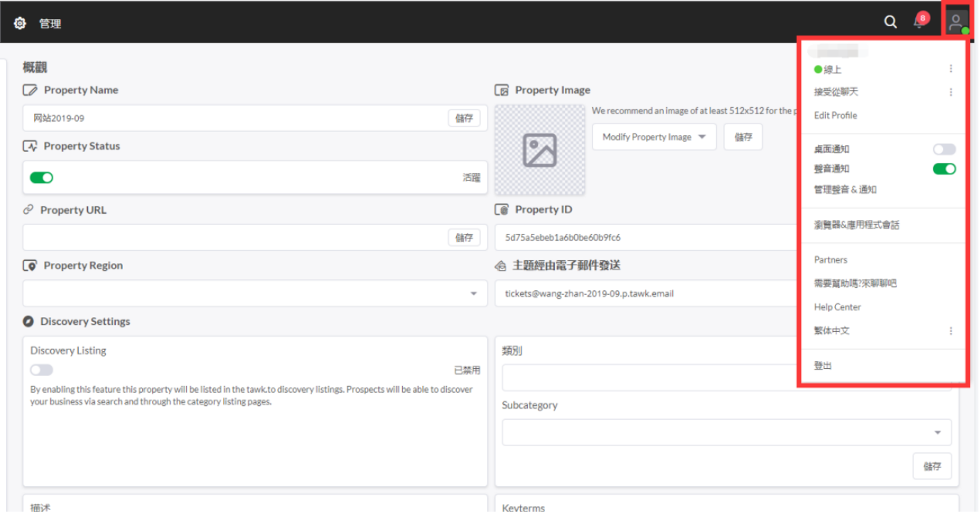Open notifications bell with red badge
The width and height of the screenshot is (980, 524).
[919, 22]
